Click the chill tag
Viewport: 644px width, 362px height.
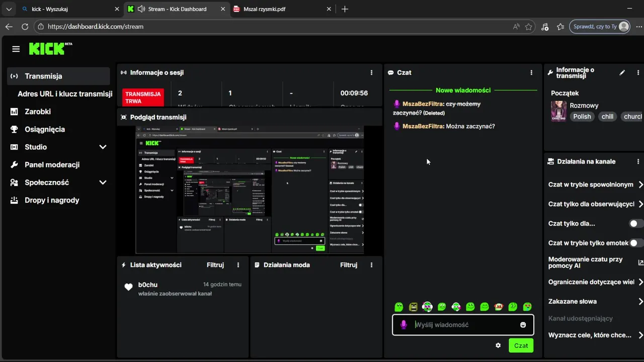[608, 117]
